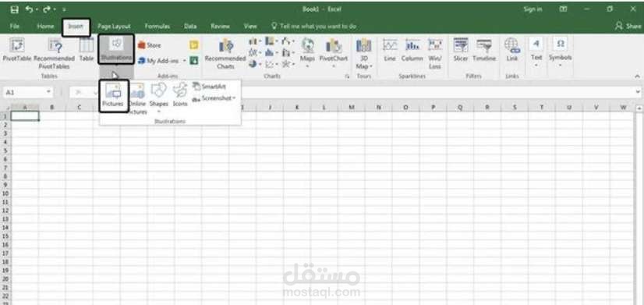
Task: Open the Charts dialog launcher
Action: [347, 76]
